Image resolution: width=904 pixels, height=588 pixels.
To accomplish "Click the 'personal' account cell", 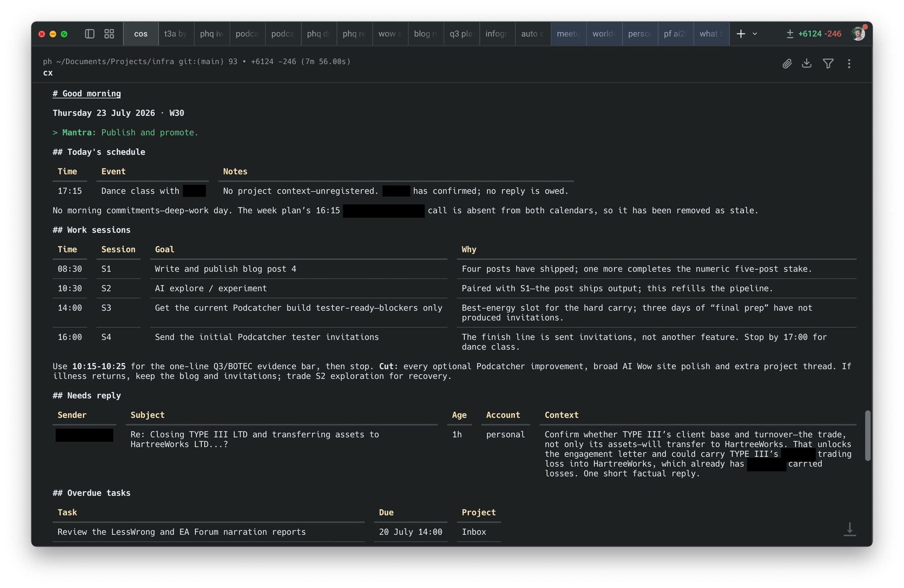I will [505, 434].
